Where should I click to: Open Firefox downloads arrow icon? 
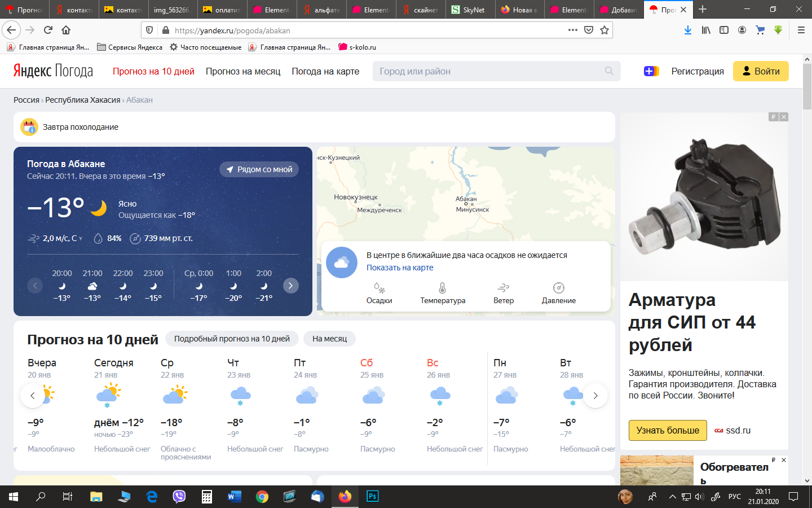pos(688,30)
